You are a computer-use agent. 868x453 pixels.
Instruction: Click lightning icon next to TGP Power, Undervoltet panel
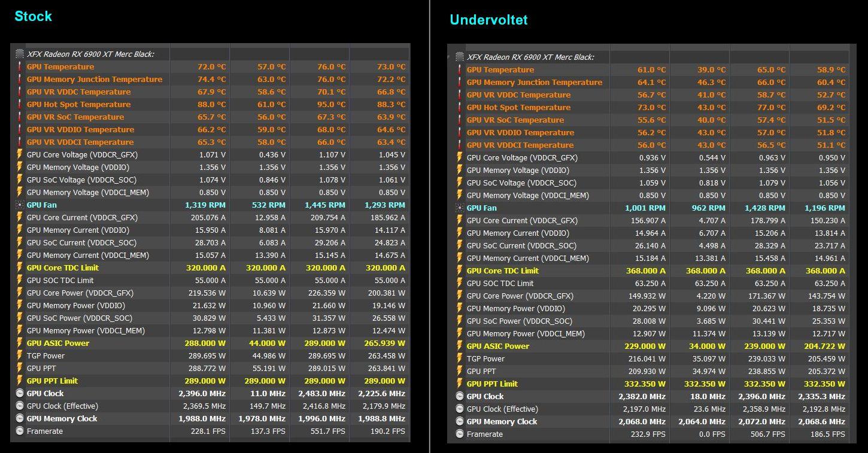(x=460, y=358)
